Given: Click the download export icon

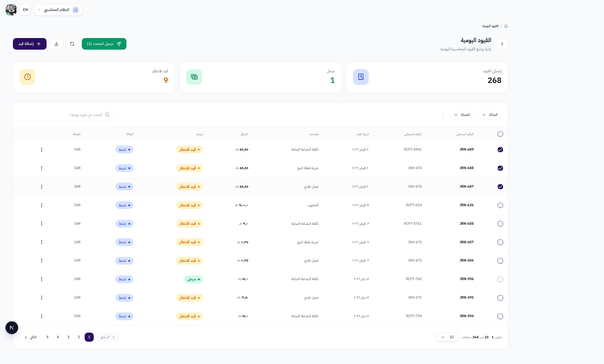Looking at the screenshot, I should tap(56, 44).
